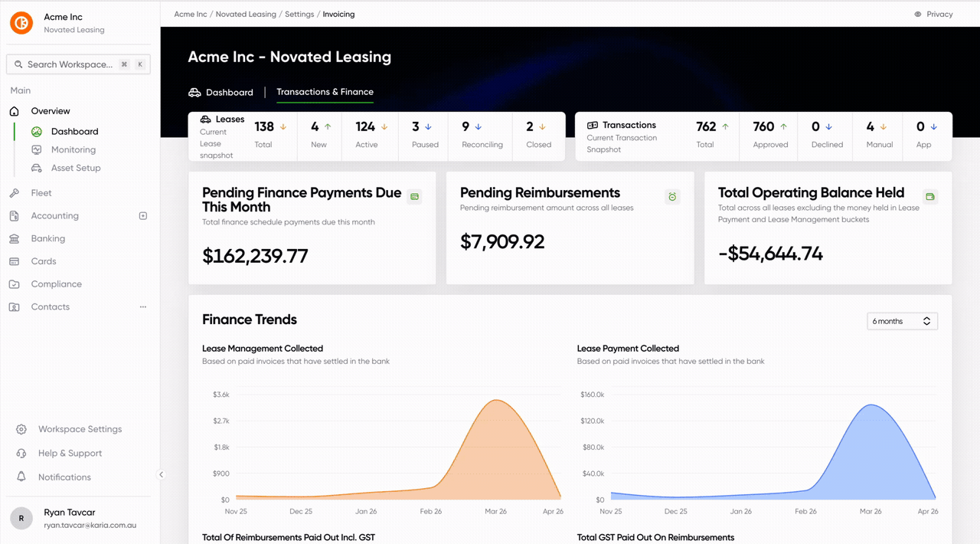The image size is (980, 544).
Task: Open Workspace Settings via the gear icon
Action: [21, 429]
